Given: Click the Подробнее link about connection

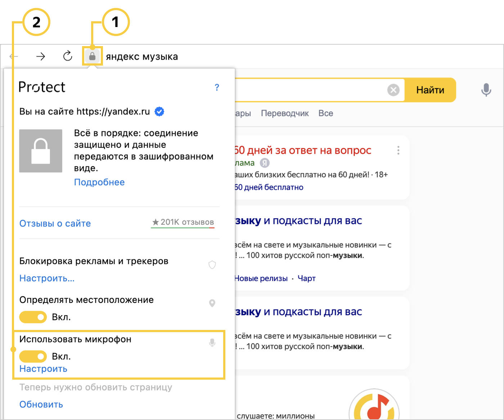Looking at the screenshot, I should (x=99, y=182).
